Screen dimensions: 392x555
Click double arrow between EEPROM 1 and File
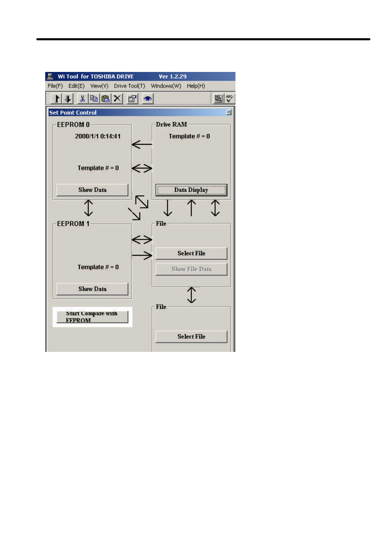(x=142, y=240)
